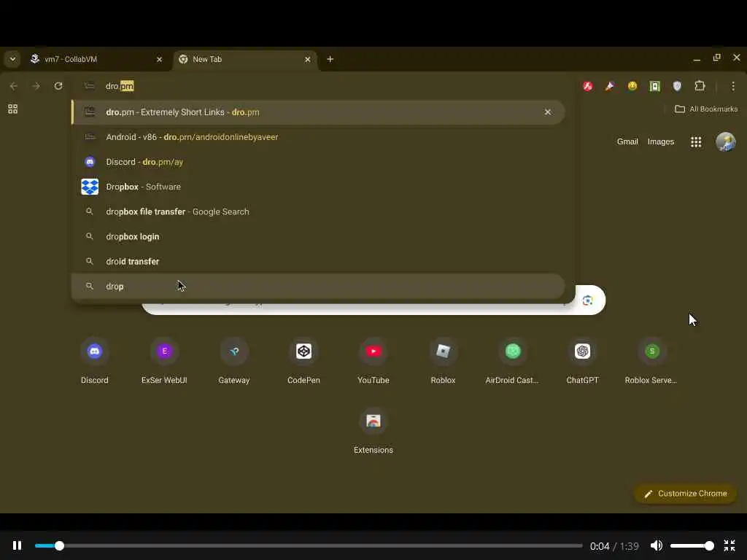The width and height of the screenshot is (747, 560).
Task: Open the Gmail link
Action: (627, 141)
